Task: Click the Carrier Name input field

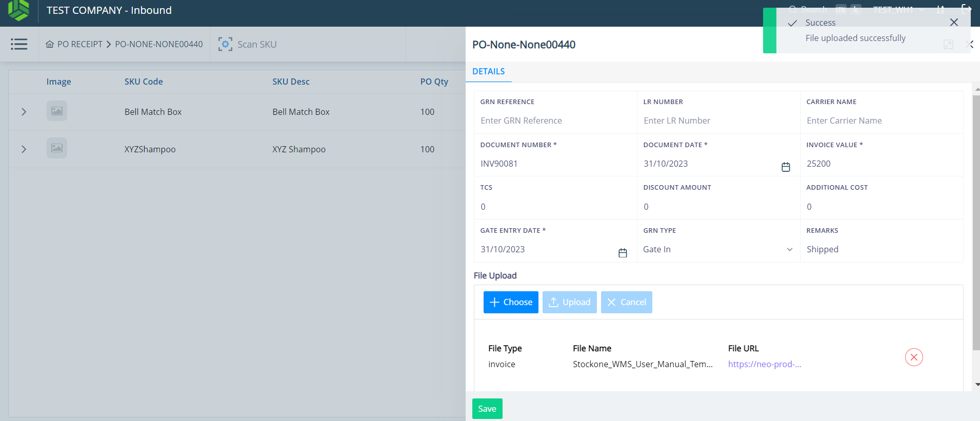Action: click(881, 121)
